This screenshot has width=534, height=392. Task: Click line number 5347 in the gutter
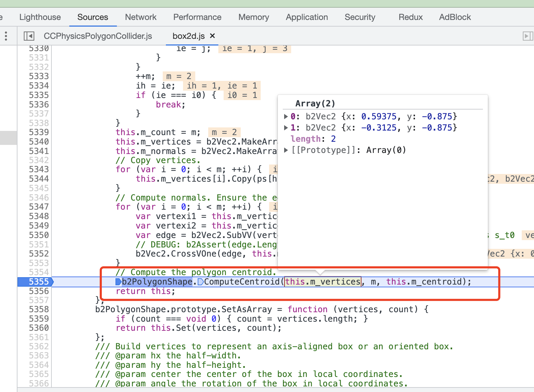[38, 207]
